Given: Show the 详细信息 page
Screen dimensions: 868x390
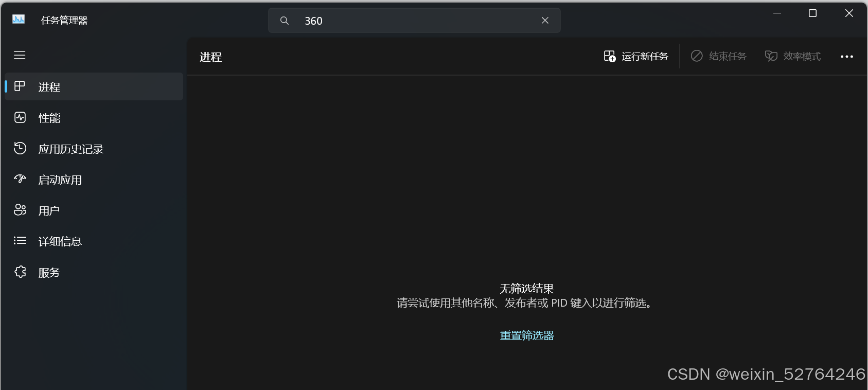Looking at the screenshot, I should point(94,241).
